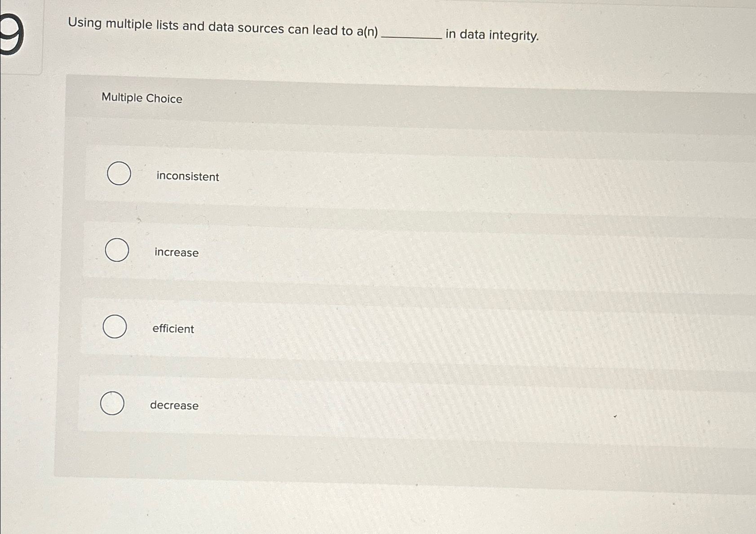This screenshot has height=534, width=756.
Task: Select the inconsistent radio button
Action: point(119,174)
